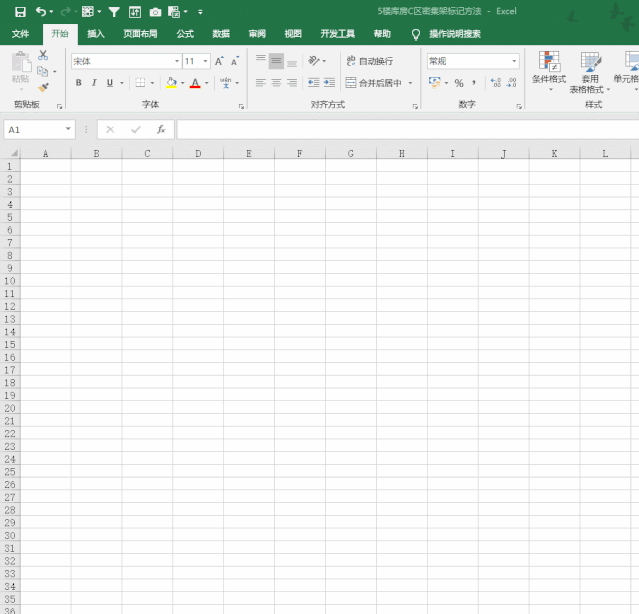Open the font name dropdown (宋体)
639x614 pixels.
[x=177, y=61]
